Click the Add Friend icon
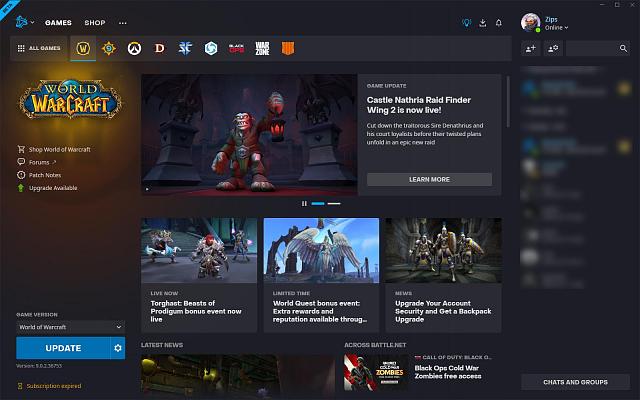 click(x=531, y=49)
